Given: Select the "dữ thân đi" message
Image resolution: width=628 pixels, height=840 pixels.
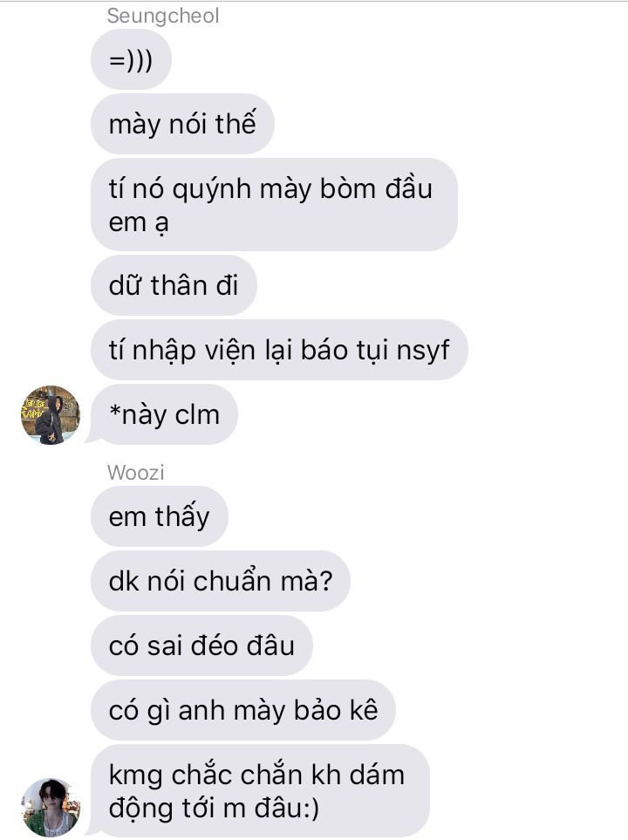Looking at the screenshot, I should tap(174, 285).
